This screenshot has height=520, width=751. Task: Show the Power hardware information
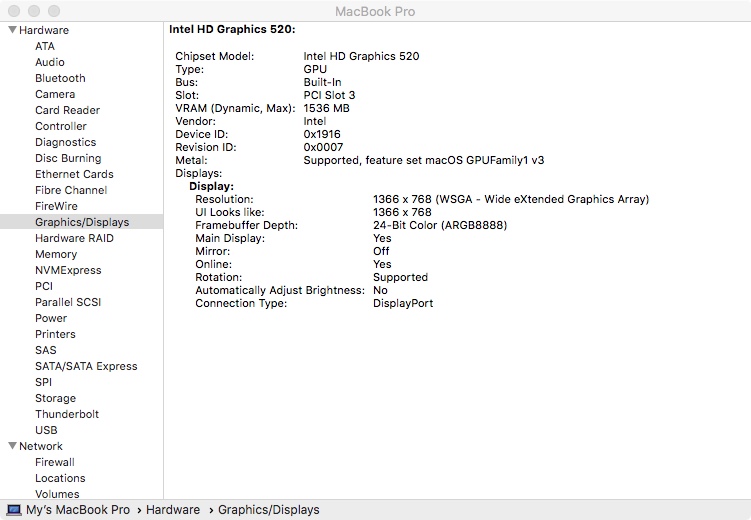[51, 318]
